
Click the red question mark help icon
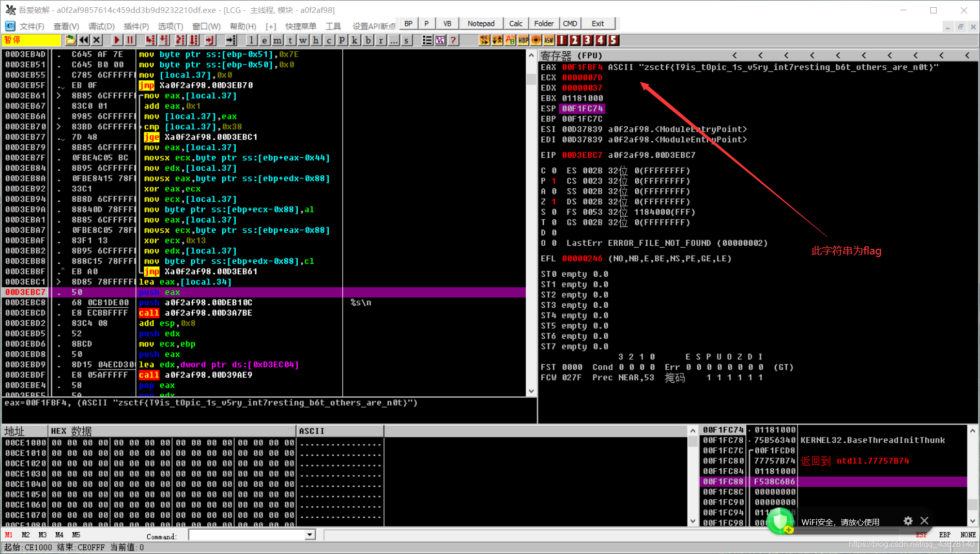pos(453,40)
